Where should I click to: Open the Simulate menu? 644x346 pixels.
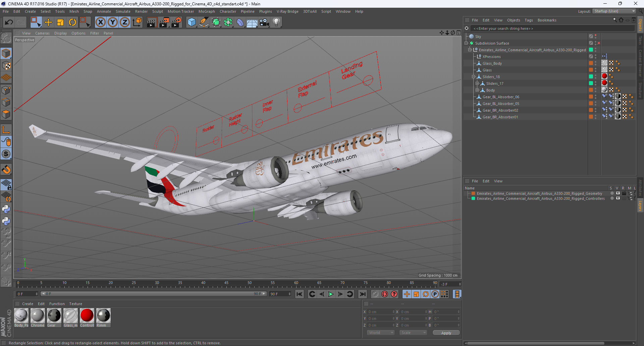pos(123,11)
